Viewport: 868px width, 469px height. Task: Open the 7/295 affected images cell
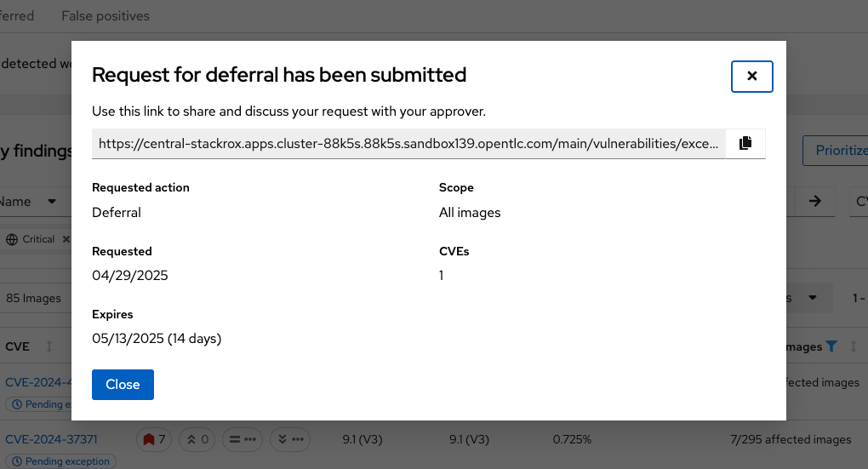tap(791, 440)
